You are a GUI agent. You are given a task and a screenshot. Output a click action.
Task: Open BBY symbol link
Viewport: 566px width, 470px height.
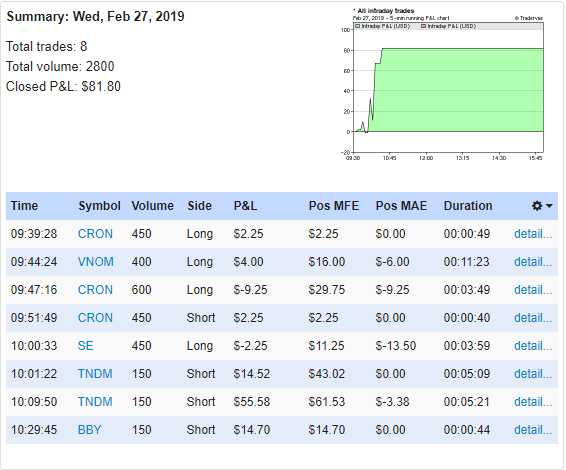tap(90, 430)
